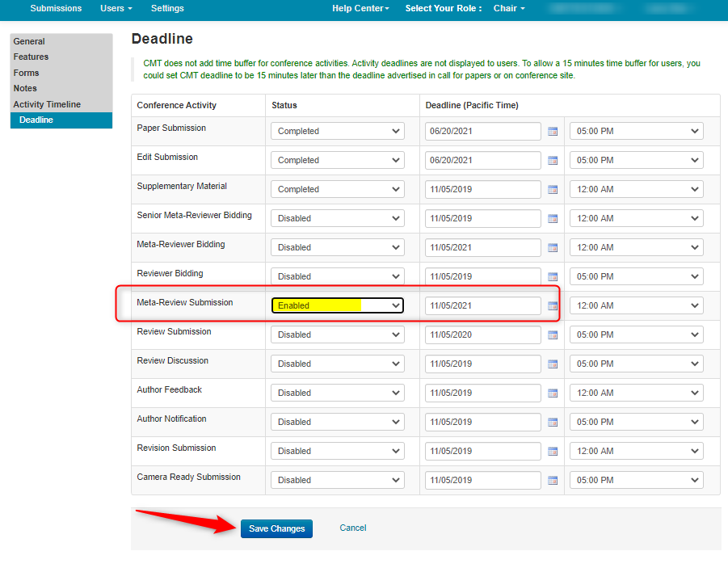Click the Save Changes button
Image resolution: width=728 pixels, height=568 pixels.
[276, 528]
